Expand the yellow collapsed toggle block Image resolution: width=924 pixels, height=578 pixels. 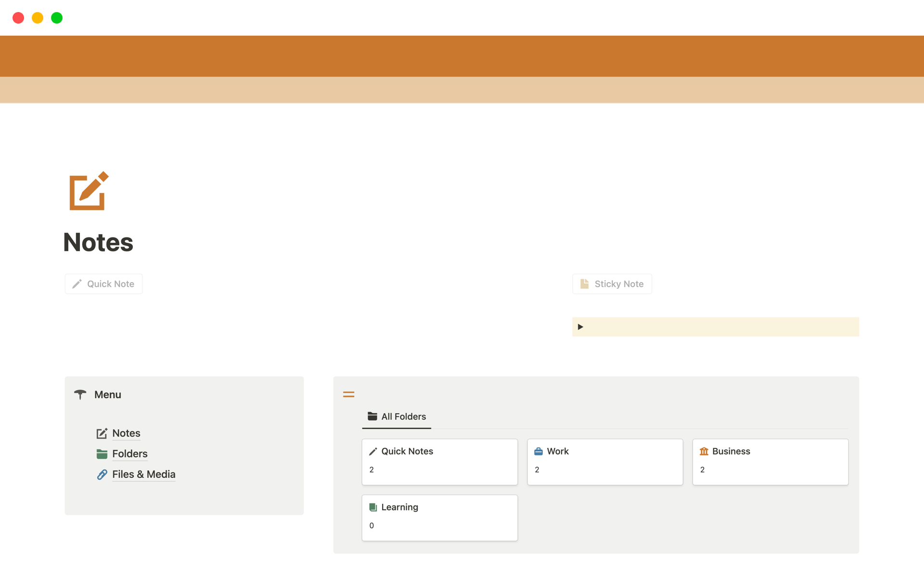click(580, 327)
